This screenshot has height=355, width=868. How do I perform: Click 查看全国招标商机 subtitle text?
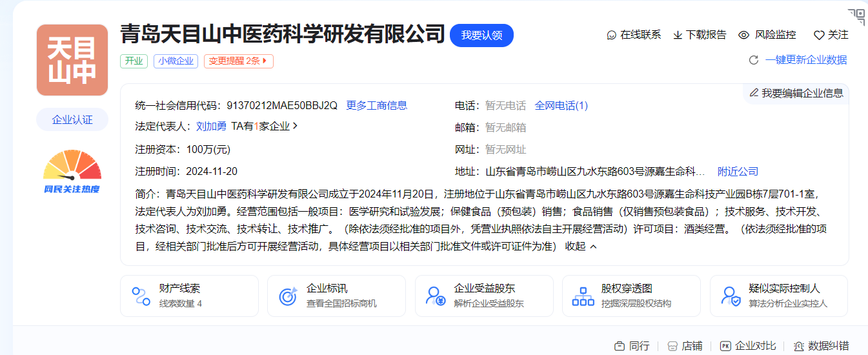(x=341, y=303)
